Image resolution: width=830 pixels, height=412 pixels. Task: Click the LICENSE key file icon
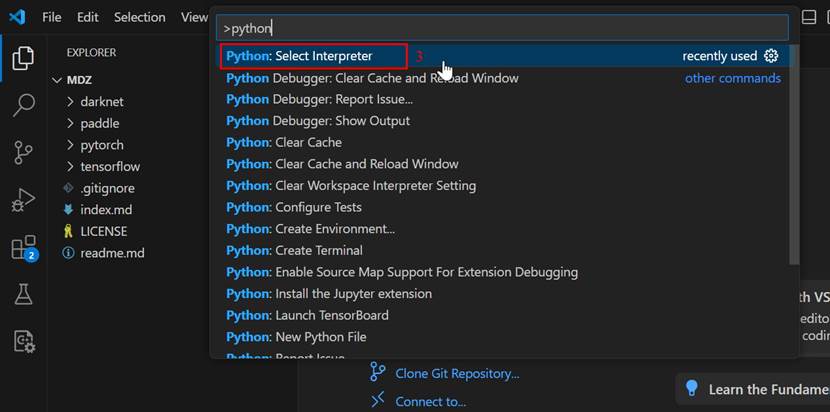68,231
